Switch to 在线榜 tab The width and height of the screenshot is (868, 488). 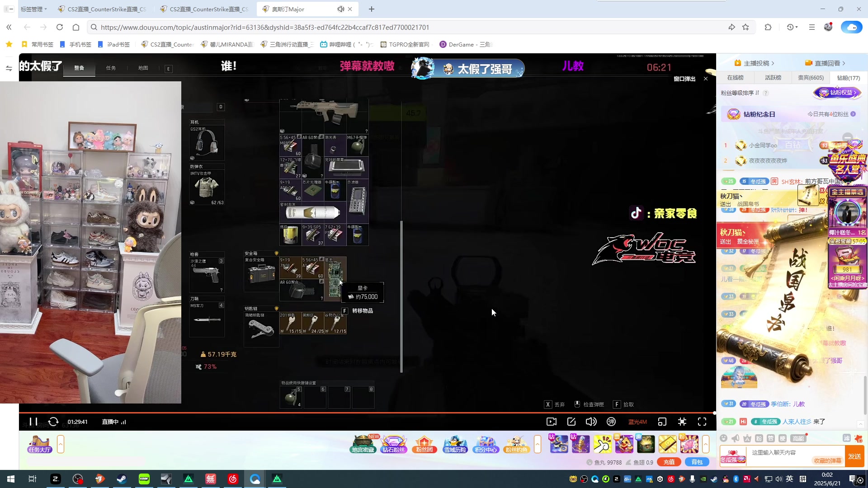[x=735, y=78]
